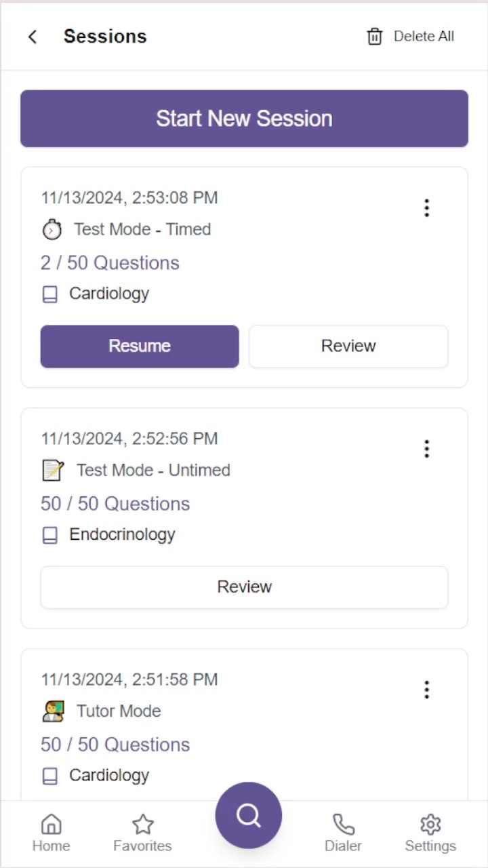The width and height of the screenshot is (488, 868).
Task: Tap the book icon in 2:53:08 session
Action: tap(50, 294)
